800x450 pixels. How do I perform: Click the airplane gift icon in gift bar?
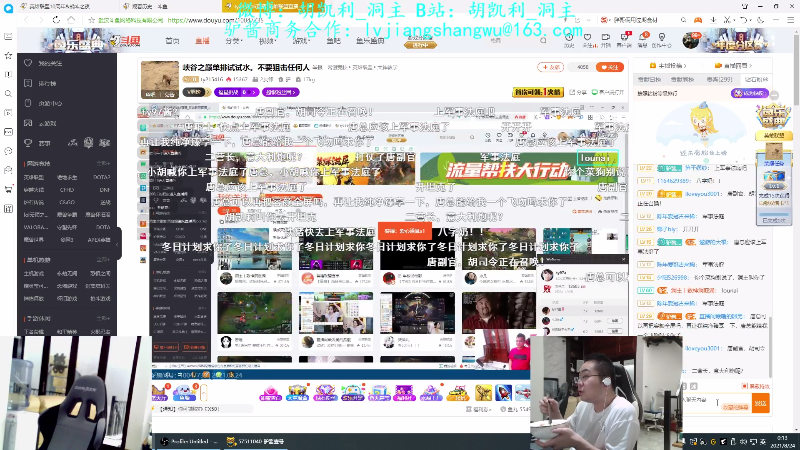[522, 392]
